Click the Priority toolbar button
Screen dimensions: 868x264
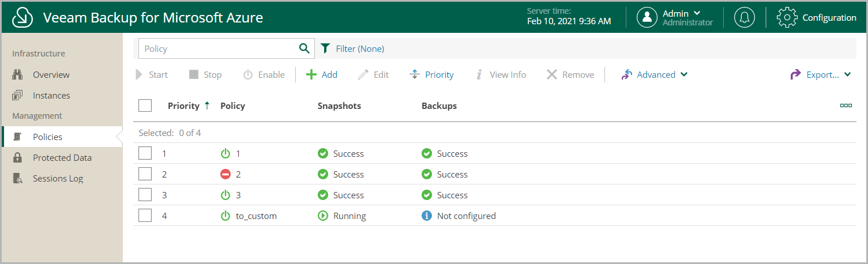pos(431,74)
